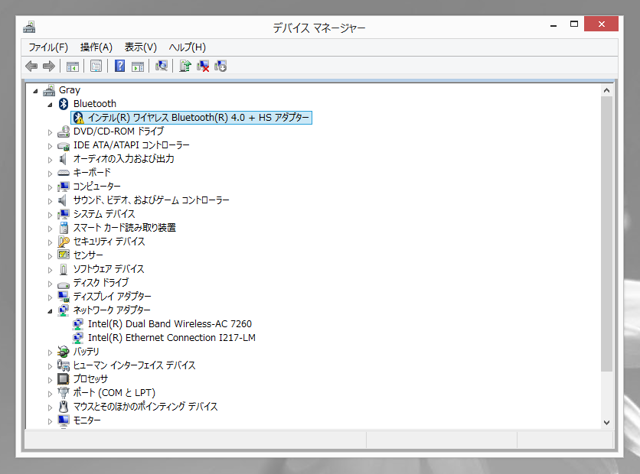Click the Disable device toolbar icon
This screenshot has height=474, width=640.
click(x=220, y=66)
